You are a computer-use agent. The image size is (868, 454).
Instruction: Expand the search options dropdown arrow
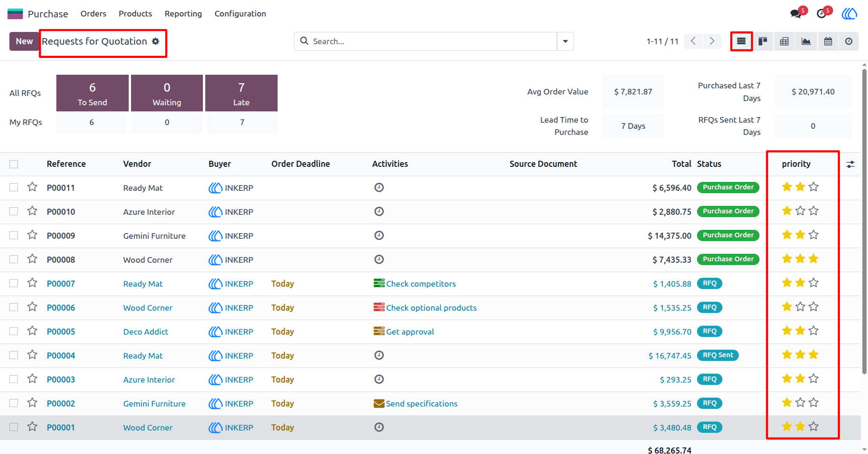pos(566,41)
